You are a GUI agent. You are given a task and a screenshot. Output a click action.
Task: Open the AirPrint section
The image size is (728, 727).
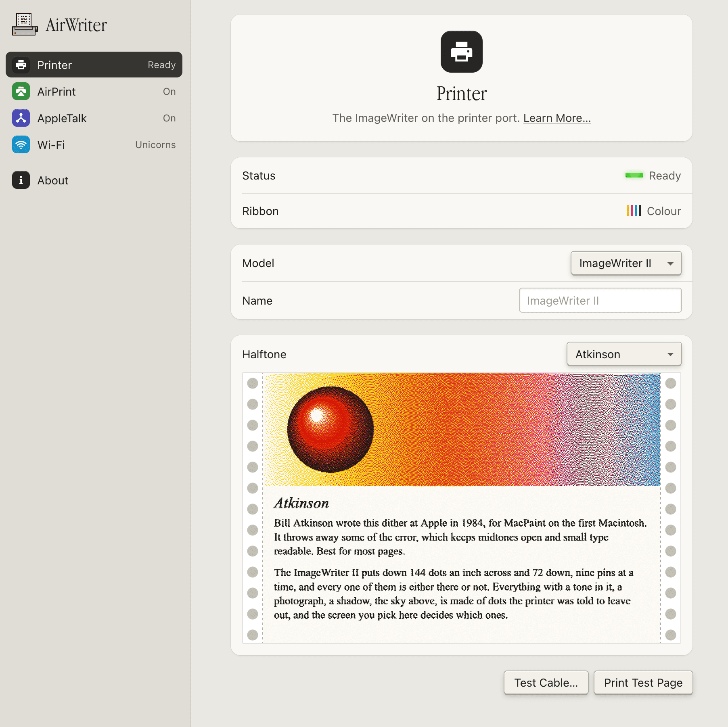[x=94, y=91]
